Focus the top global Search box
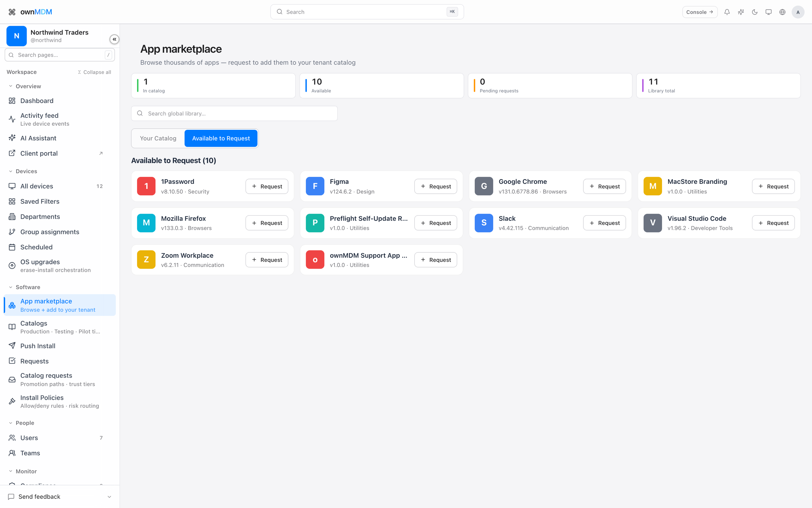812x508 pixels. coord(367,12)
